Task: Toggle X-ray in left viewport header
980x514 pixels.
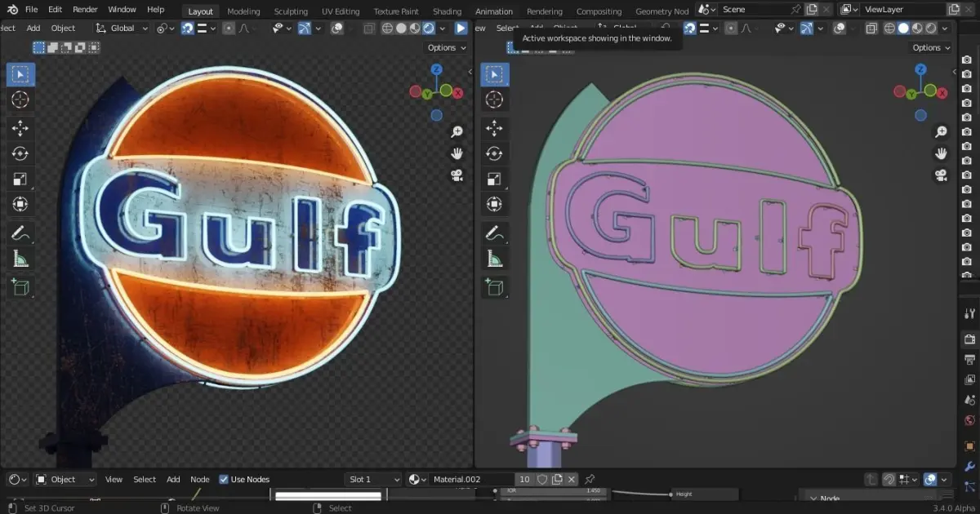Action: click(369, 28)
